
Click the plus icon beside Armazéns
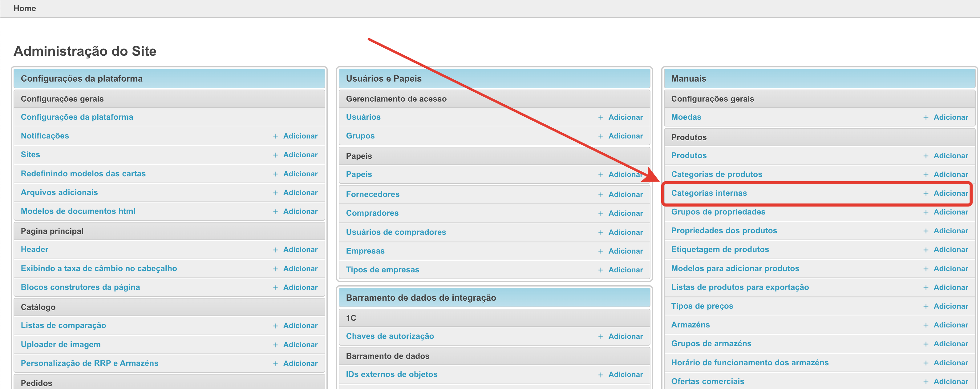point(925,325)
